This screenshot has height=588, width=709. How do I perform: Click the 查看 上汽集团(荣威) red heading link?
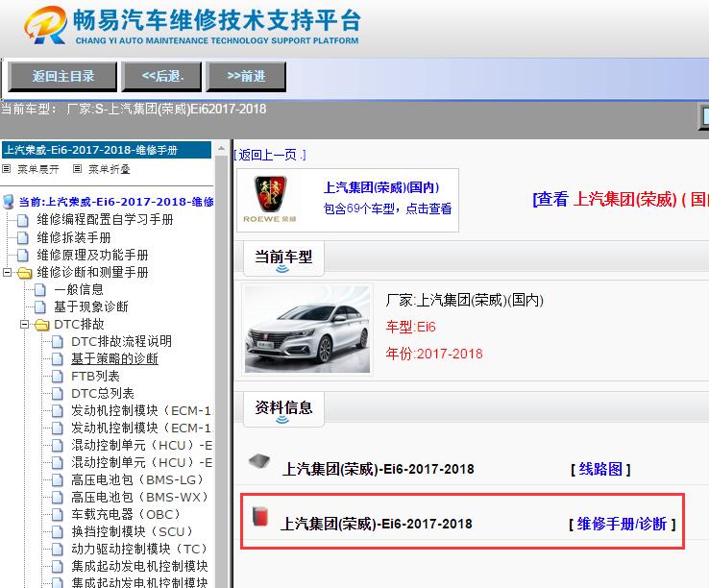click(x=621, y=199)
